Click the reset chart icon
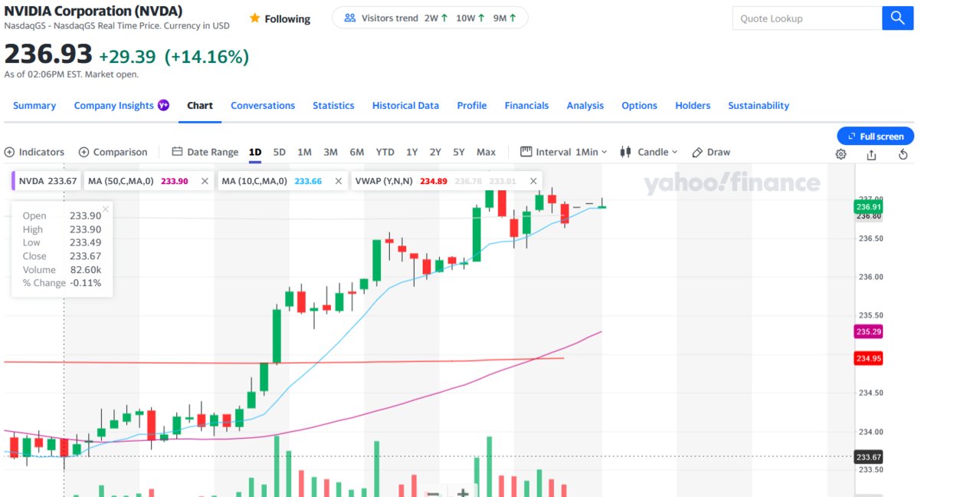 [x=903, y=154]
